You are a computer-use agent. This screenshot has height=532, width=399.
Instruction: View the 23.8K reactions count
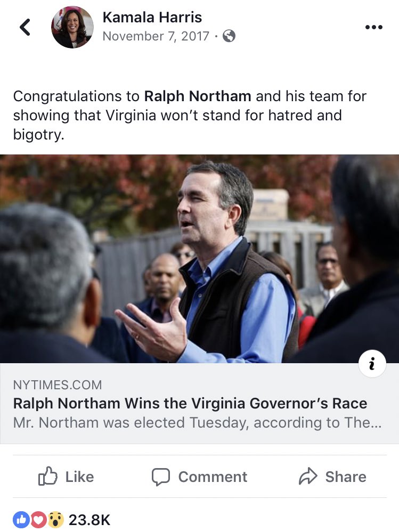(x=89, y=520)
